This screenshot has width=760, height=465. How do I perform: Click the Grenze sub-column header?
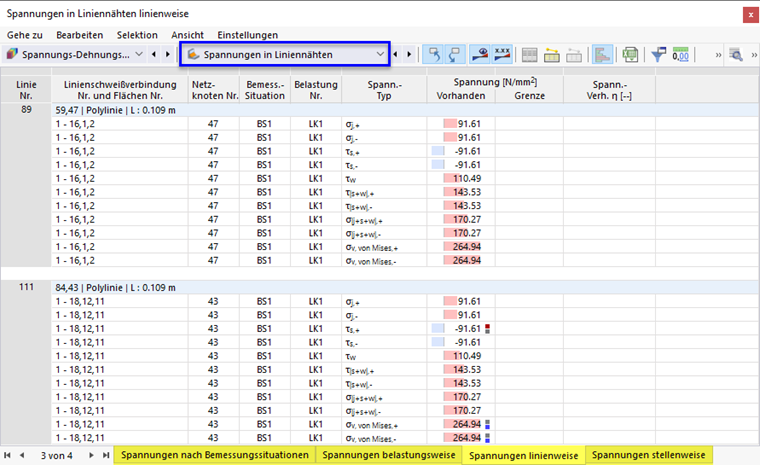click(529, 96)
